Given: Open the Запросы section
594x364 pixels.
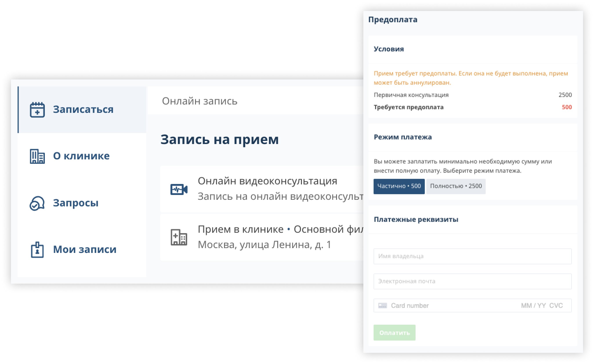Looking at the screenshot, I should (75, 203).
